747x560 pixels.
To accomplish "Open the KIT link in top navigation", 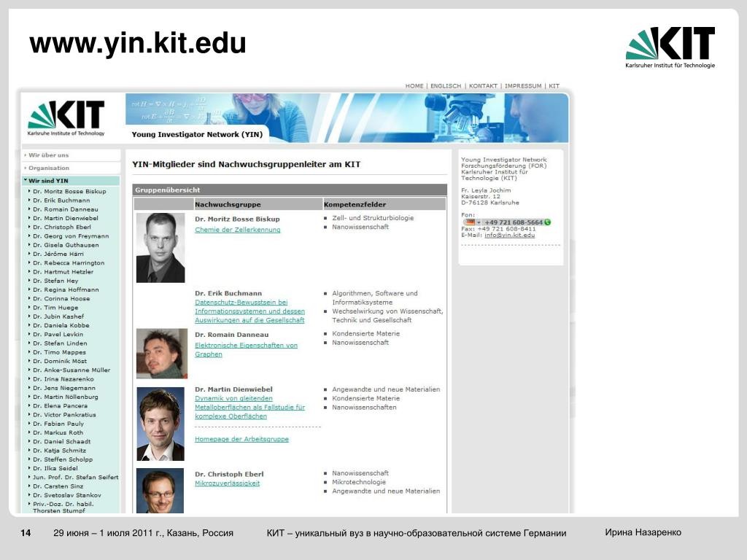I will pyautogui.click(x=554, y=86).
